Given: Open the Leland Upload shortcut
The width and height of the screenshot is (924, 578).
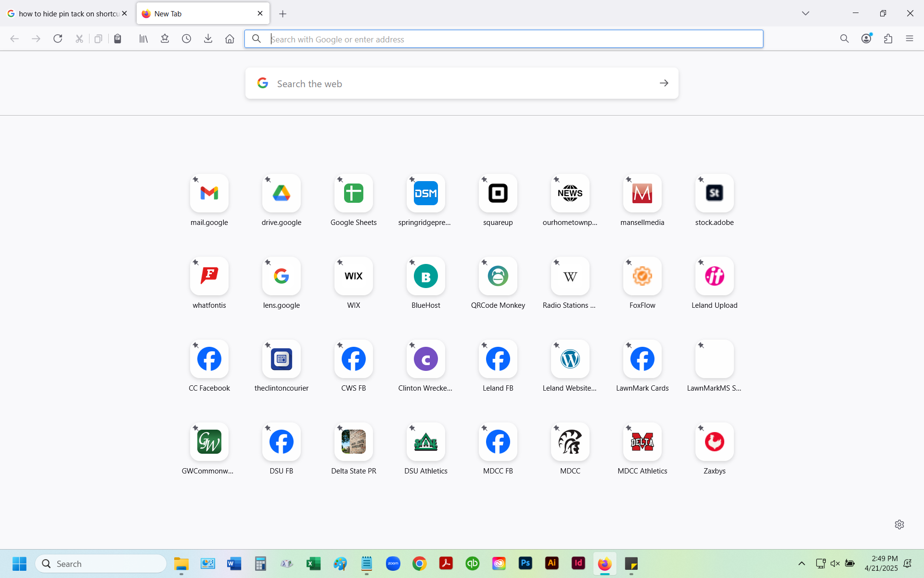Looking at the screenshot, I should tap(715, 276).
